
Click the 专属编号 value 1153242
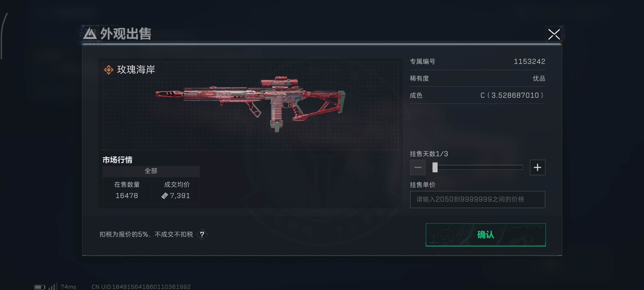[529, 61]
